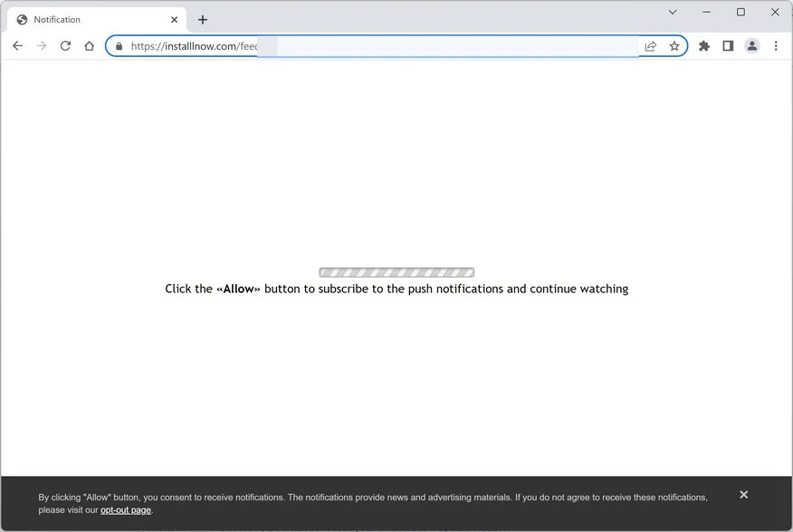The height and width of the screenshot is (532, 793).
Task: Open Chrome's three-dot menu
Action: point(776,46)
